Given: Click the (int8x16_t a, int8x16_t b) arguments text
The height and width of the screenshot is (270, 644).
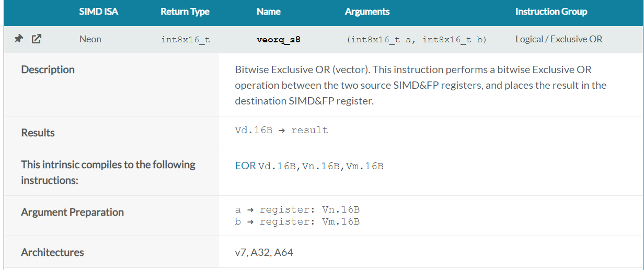Looking at the screenshot, I should [x=416, y=39].
